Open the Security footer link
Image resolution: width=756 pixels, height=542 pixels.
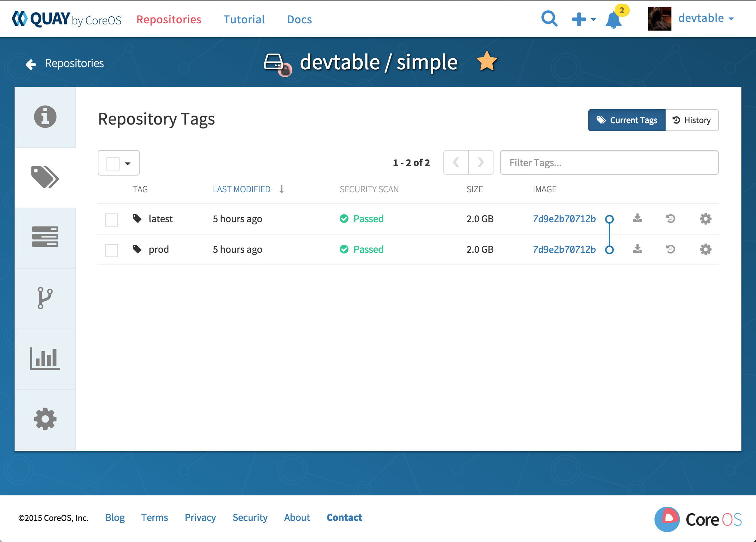tap(250, 518)
